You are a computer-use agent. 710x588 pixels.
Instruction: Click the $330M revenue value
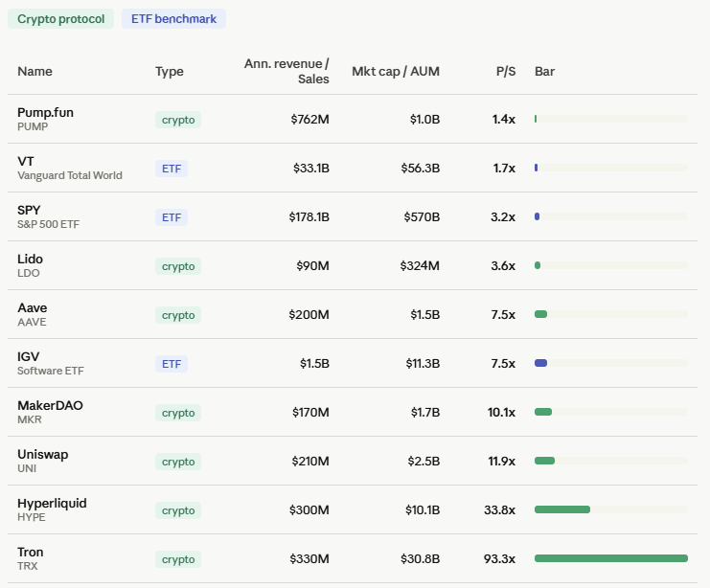pyautogui.click(x=309, y=559)
